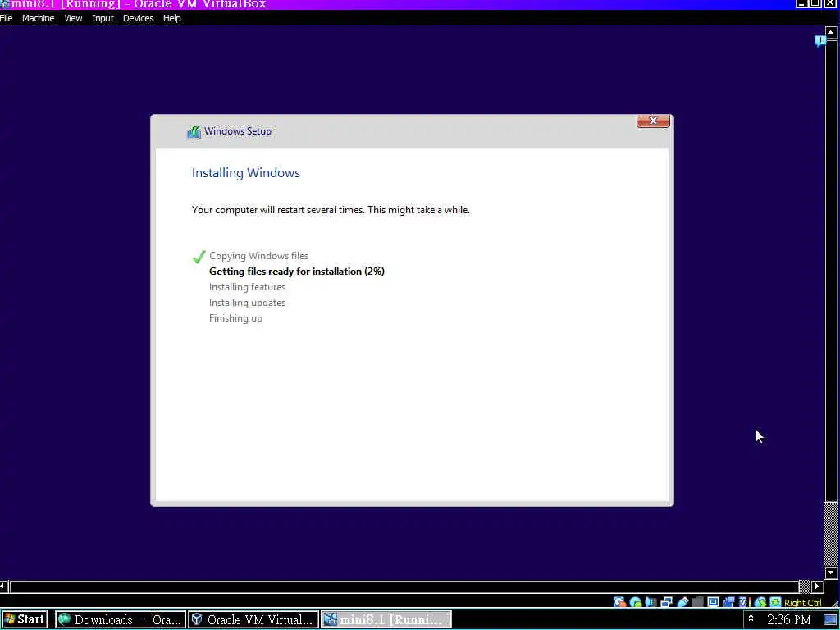Select the mini8.1 Running taskbar button

pos(386,620)
